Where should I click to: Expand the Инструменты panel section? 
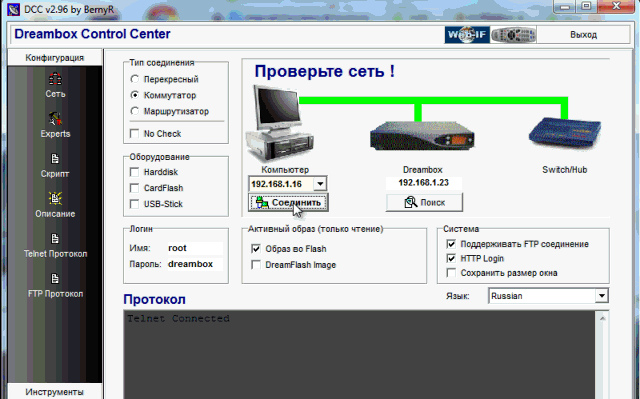click(55, 392)
